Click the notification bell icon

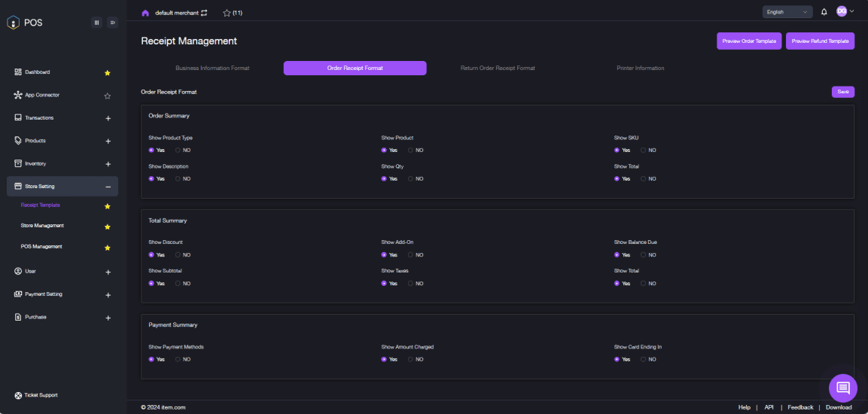[x=824, y=11]
